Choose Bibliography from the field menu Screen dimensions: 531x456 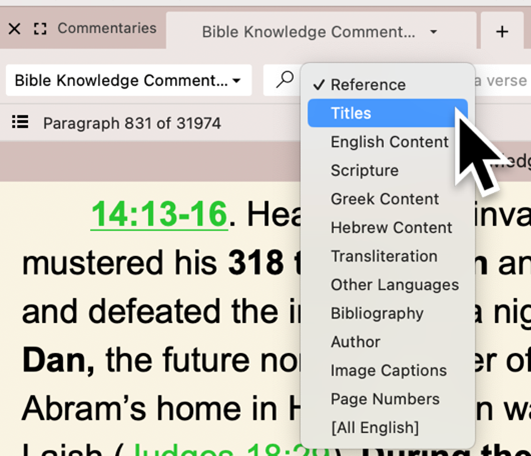(x=388, y=313)
